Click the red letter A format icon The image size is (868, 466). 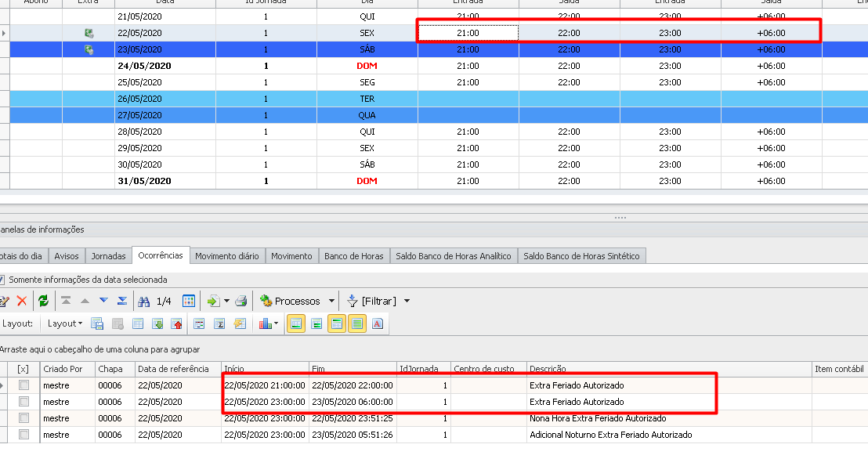tap(378, 323)
